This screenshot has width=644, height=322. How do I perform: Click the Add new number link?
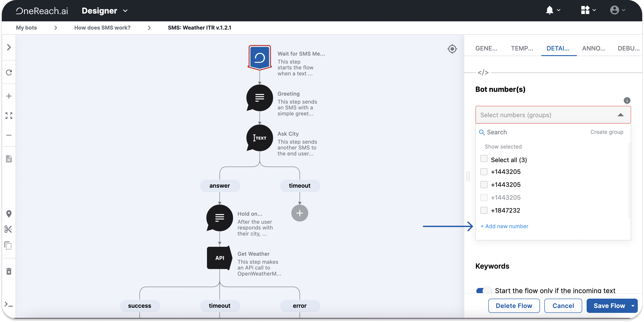[504, 226]
